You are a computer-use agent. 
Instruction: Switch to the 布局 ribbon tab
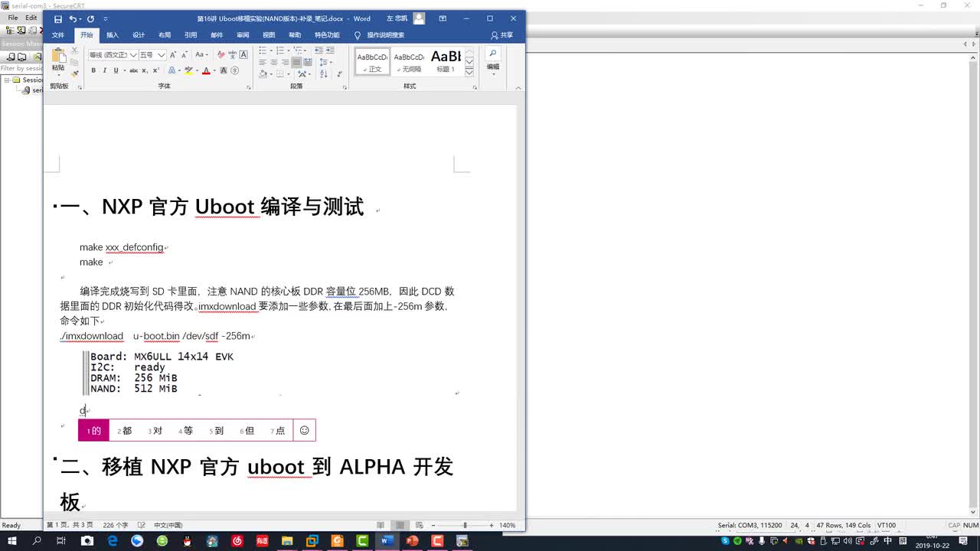[165, 35]
